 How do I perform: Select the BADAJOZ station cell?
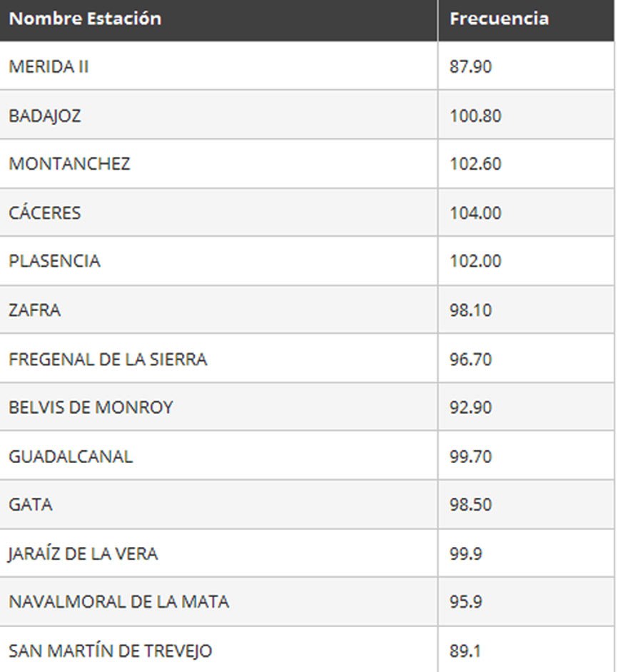click(x=218, y=115)
